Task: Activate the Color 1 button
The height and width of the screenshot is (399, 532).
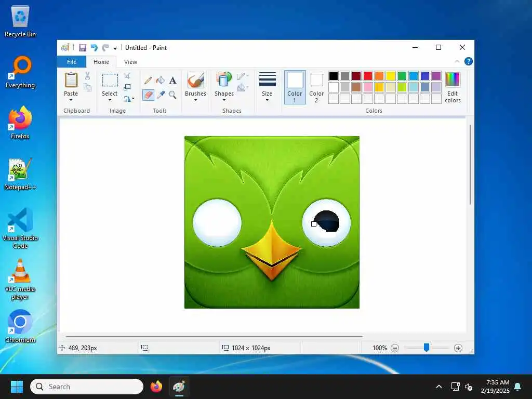Action: point(295,87)
